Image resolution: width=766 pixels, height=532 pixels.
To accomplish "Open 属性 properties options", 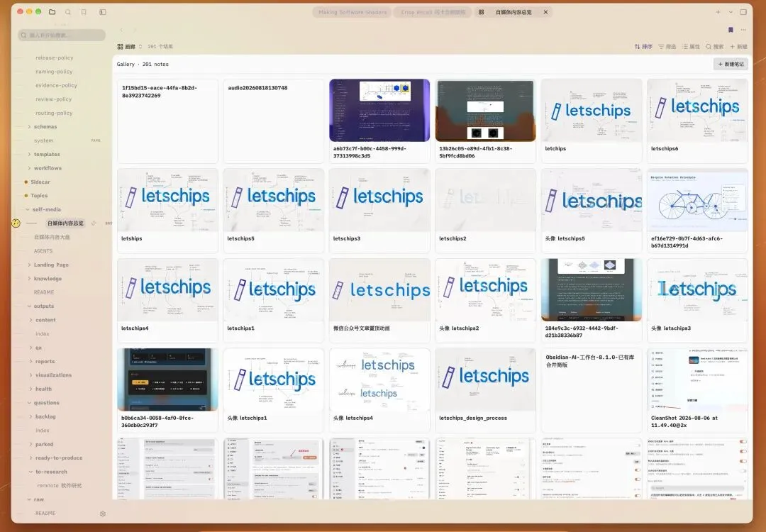I will click(x=692, y=46).
